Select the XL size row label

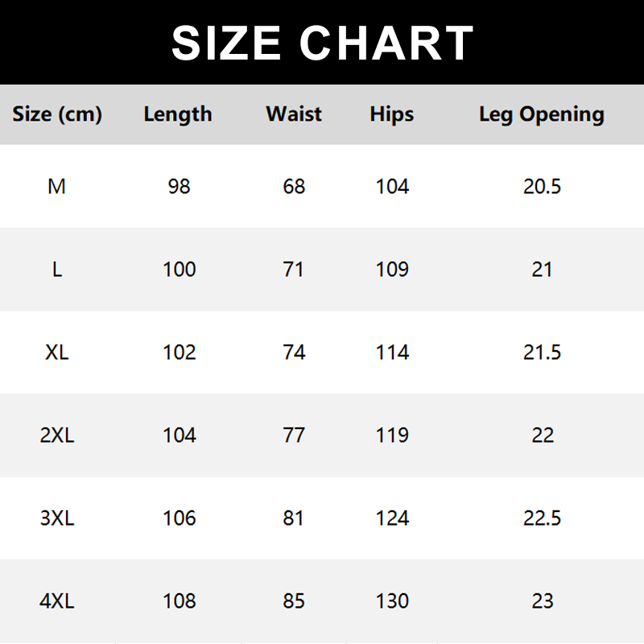click(57, 353)
